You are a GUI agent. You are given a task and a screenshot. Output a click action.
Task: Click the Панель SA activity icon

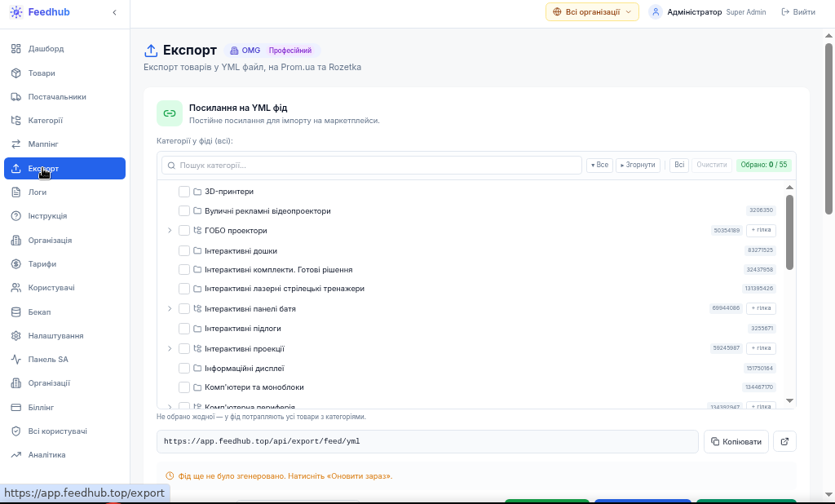[x=16, y=359]
